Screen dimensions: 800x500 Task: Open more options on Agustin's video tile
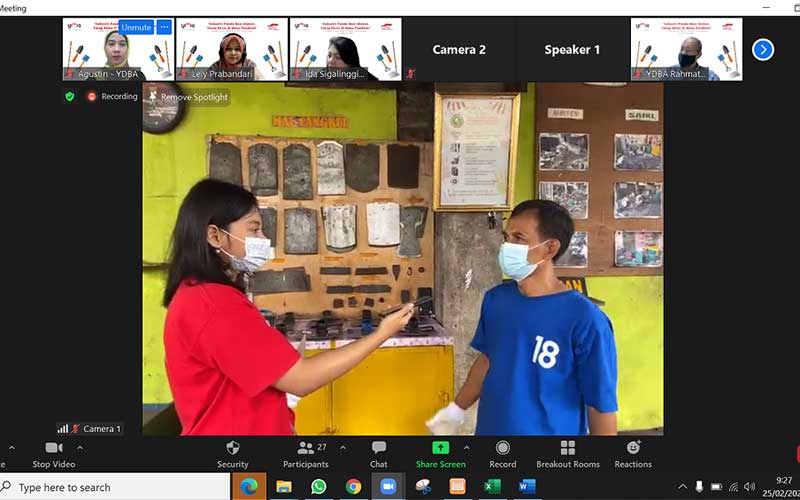click(x=164, y=28)
